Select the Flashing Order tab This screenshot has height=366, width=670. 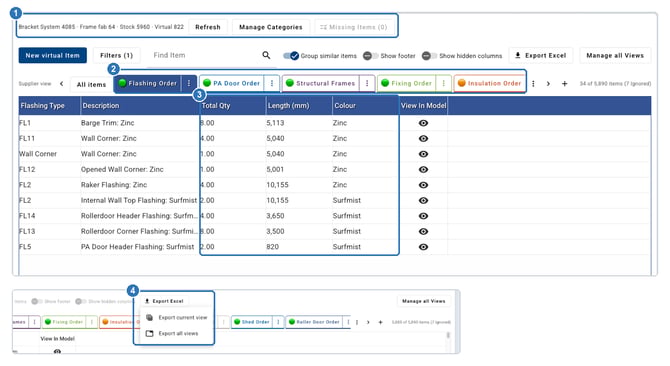(148, 83)
